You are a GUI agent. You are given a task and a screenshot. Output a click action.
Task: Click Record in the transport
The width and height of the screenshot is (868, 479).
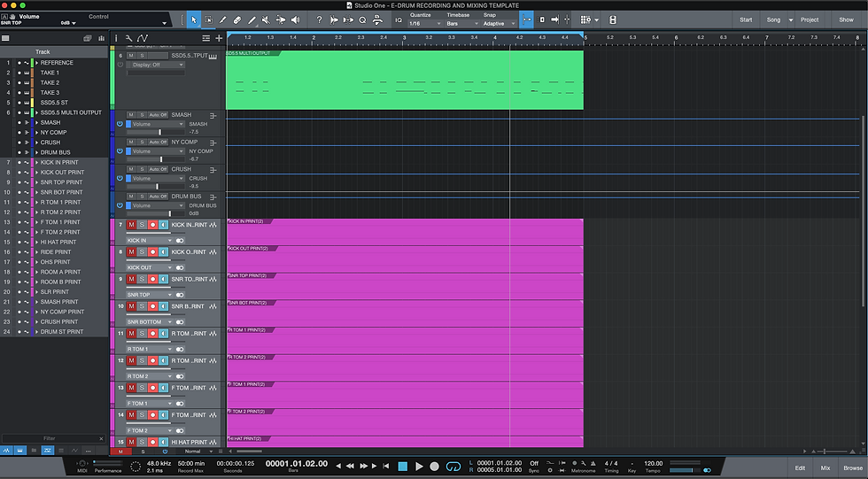pyautogui.click(x=435, y=467)
